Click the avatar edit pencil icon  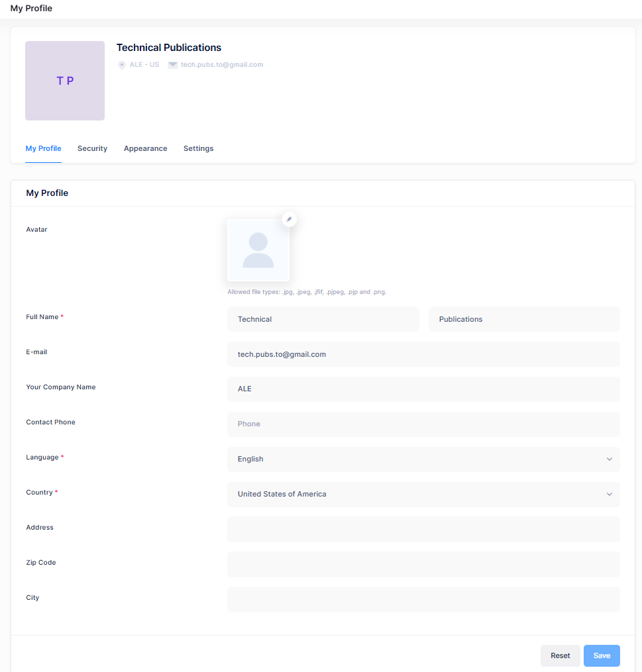pos(289,219)
